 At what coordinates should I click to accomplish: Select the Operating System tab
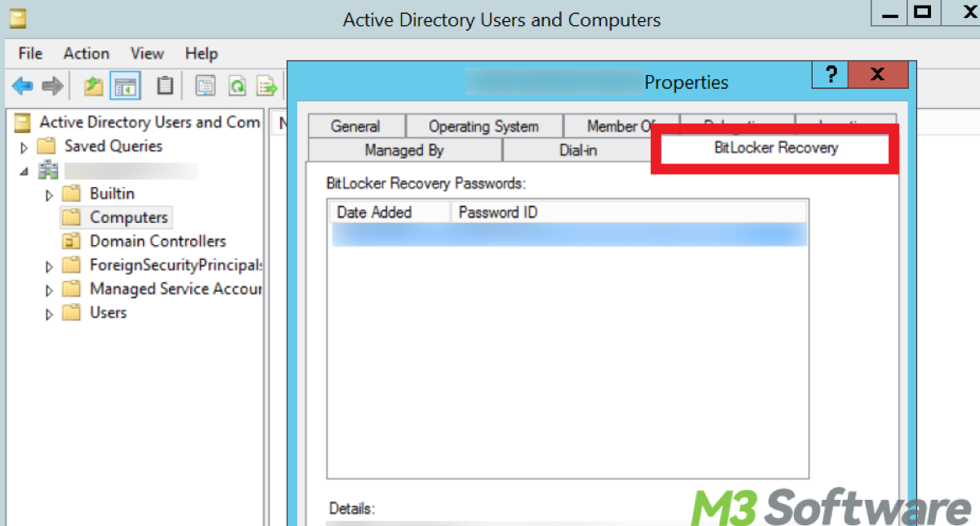click(483, 126)
